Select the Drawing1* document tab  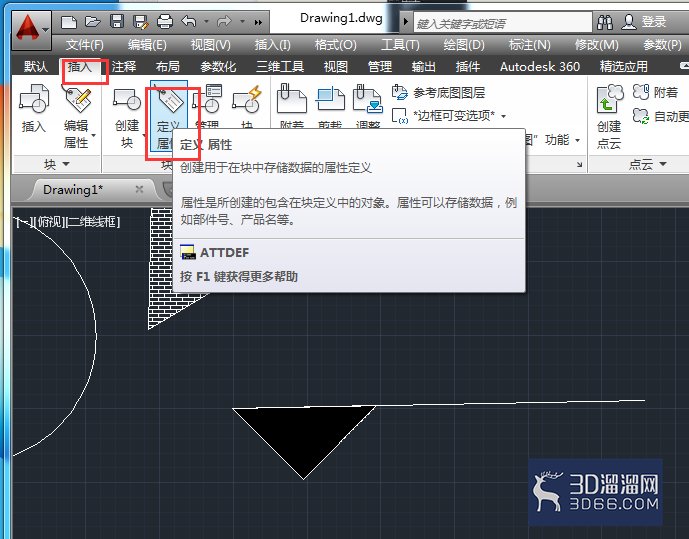tap(73, 190)
